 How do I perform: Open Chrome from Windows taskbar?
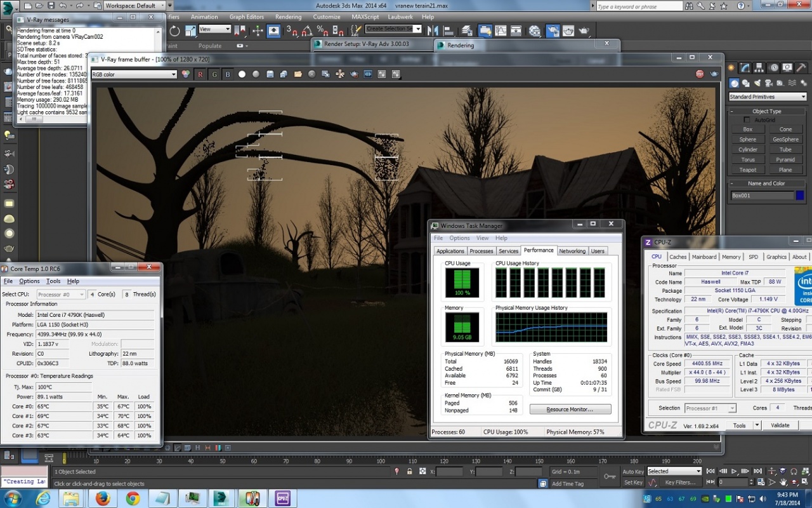[x=133, y=498]
